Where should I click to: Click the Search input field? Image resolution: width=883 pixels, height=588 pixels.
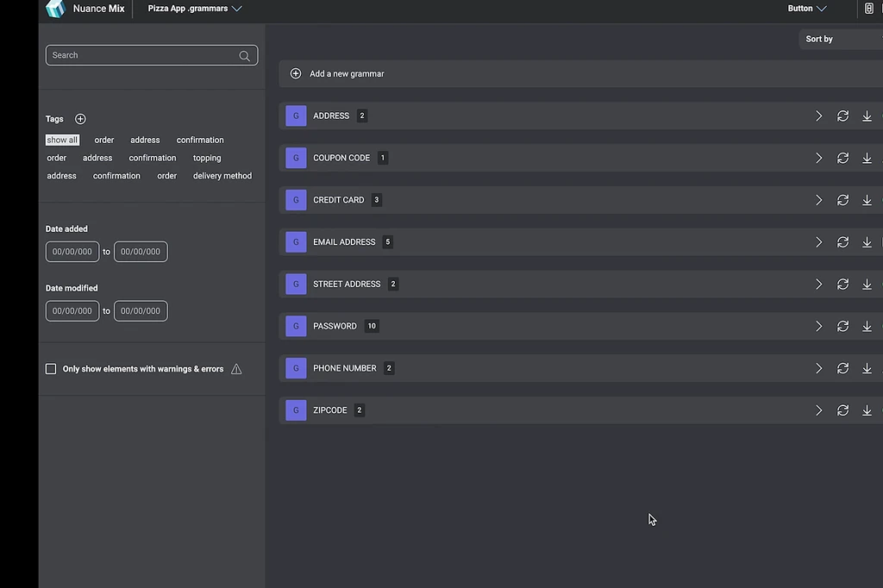click(x=152, y=55)
